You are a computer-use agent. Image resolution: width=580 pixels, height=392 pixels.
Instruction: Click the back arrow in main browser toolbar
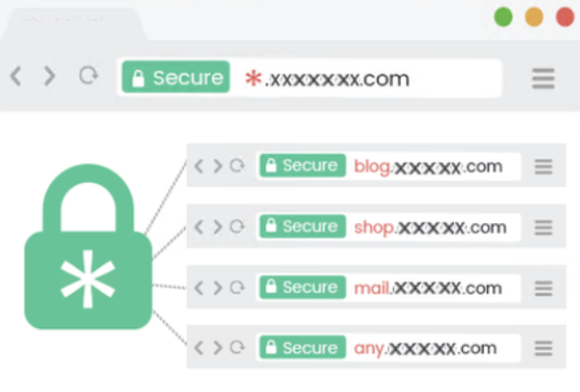coord(16,77)
